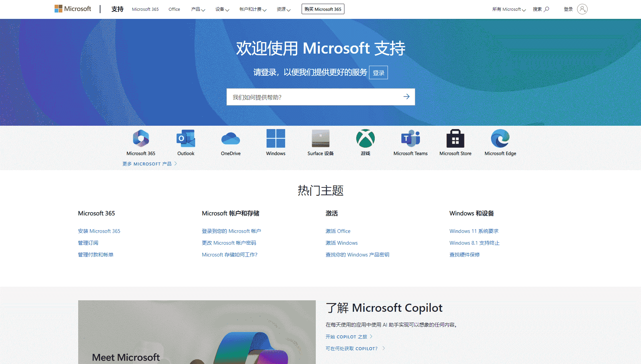Image resolution: width=641 pixels, height=364 pixels.
Task: Submit search with the arrow icon
Action: (406, 97)
